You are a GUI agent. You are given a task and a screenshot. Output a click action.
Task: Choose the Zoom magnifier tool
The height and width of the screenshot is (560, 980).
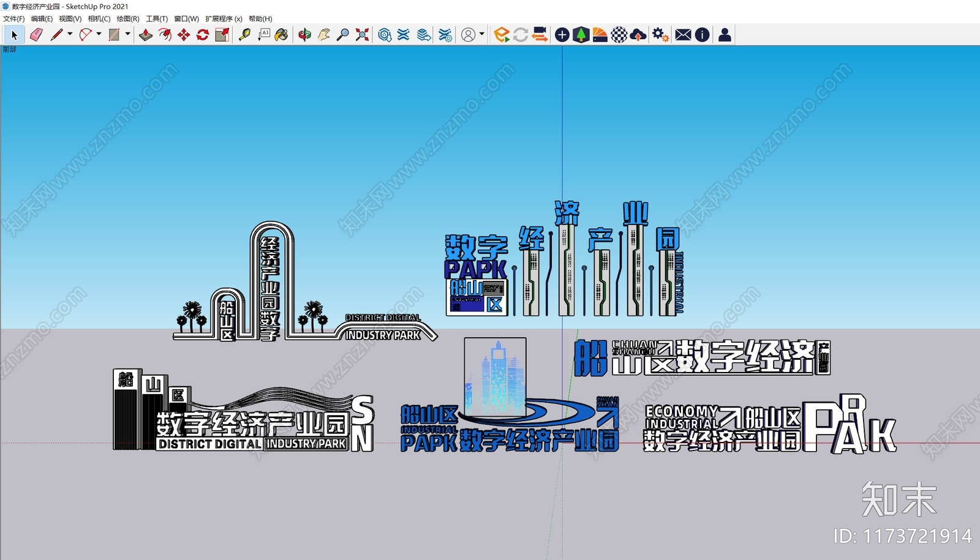(343, 35)
